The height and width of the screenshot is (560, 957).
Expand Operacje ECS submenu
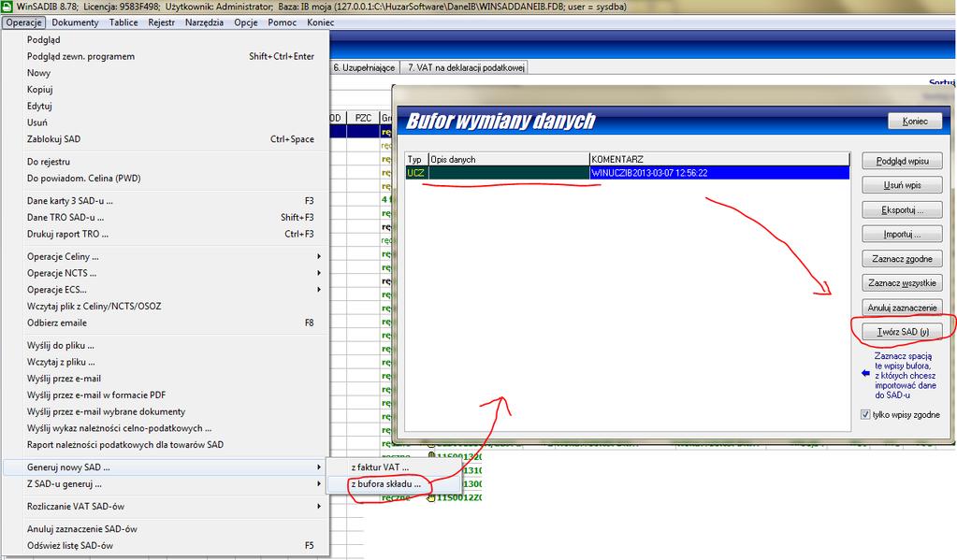click(166, 289)
